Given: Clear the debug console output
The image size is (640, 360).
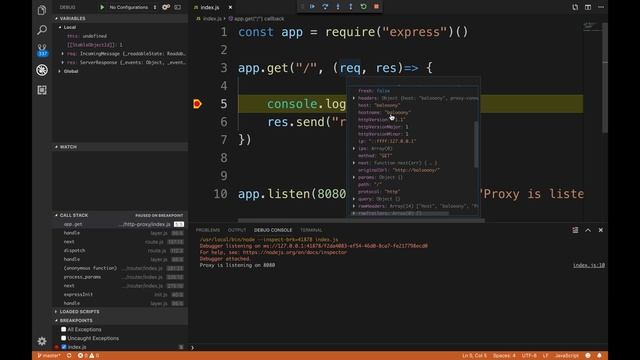Looking at the screenshot, I should coord(575,230).
